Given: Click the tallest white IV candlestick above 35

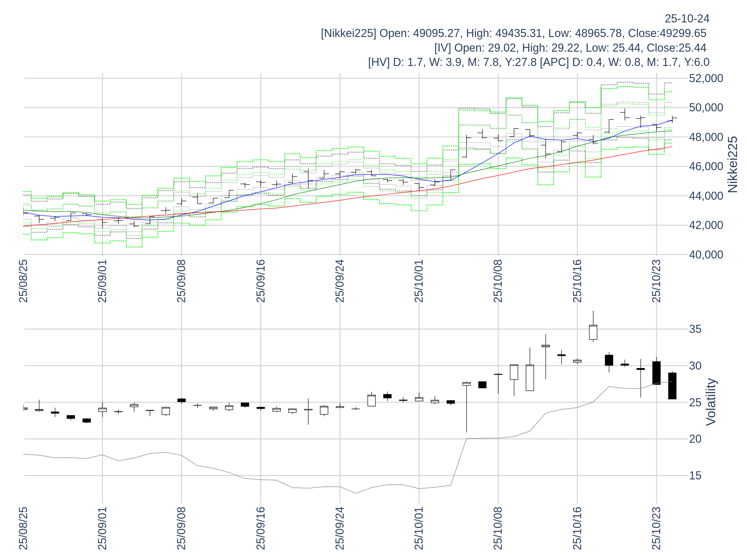Looking at the screenshot, I should 593,333.
